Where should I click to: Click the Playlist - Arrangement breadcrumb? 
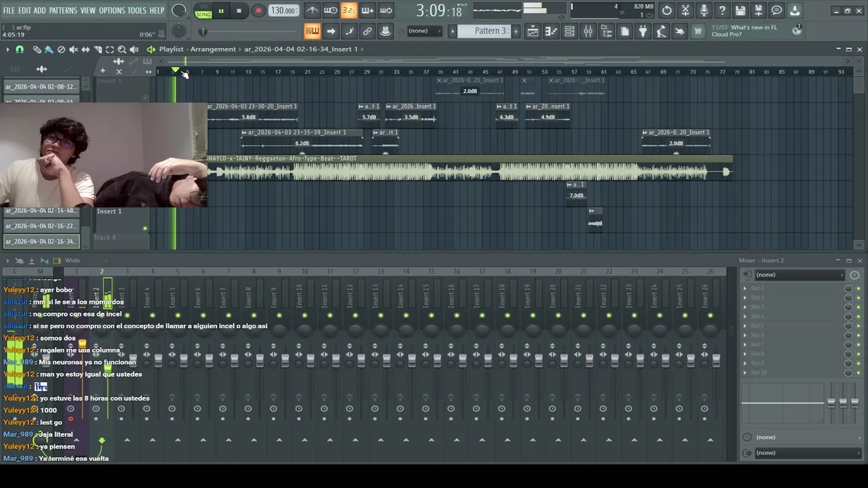pyautogui.click(x=197, y=49)
